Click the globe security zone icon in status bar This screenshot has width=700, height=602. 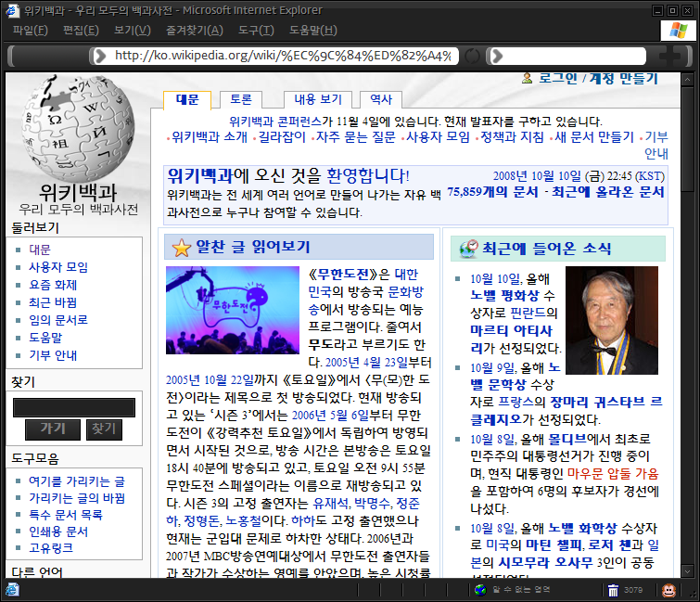pyautogui.click(x=480, y=590)
